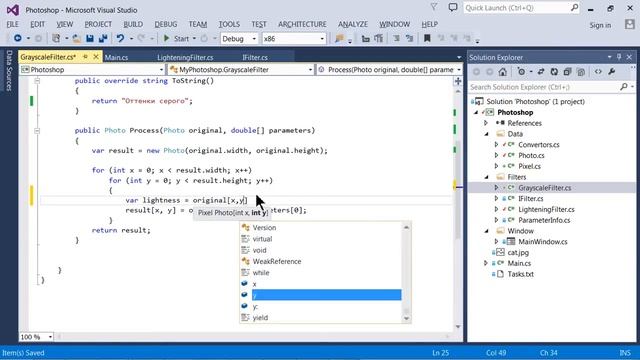Toggle auto-hide pin on Solution Explorer

point(619,57)
